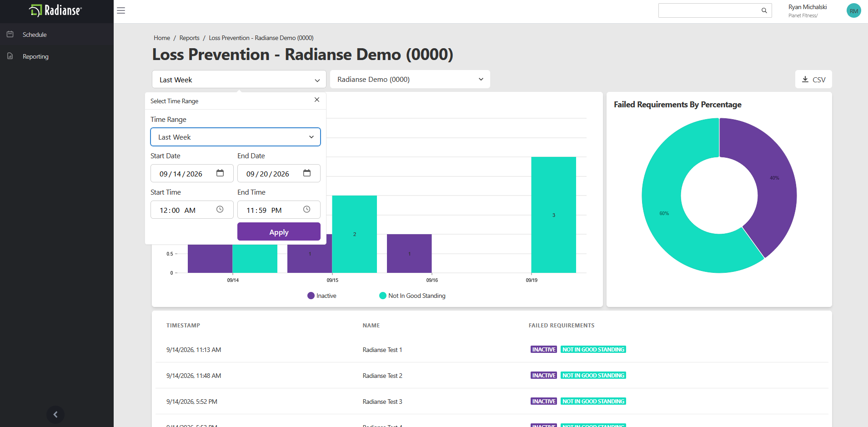Open the End Date calendar picker icon

pos(307,173)
